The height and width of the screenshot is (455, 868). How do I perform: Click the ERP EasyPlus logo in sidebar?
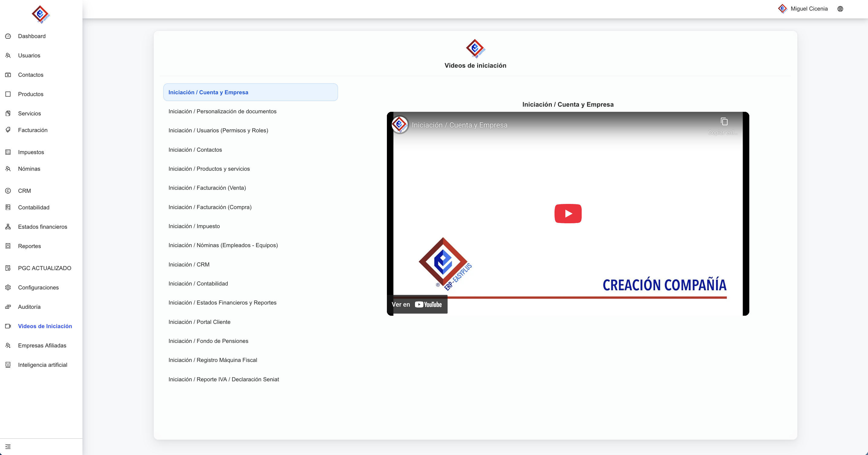tap(40, 14)
